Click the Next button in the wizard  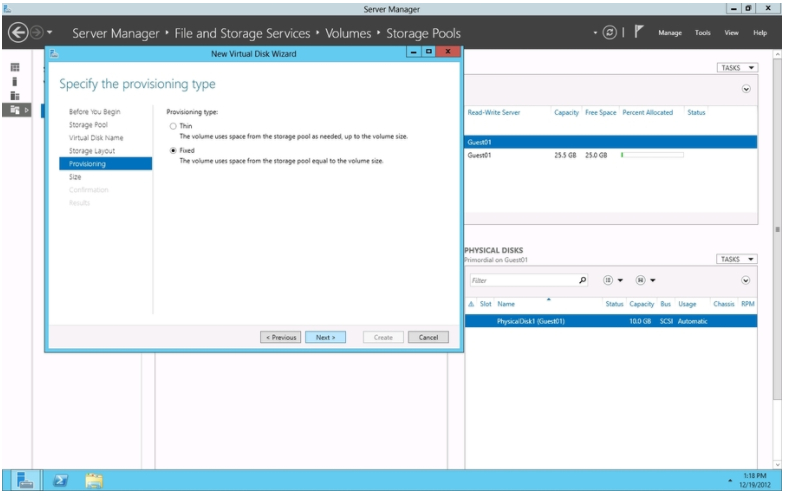coord(325,337)
